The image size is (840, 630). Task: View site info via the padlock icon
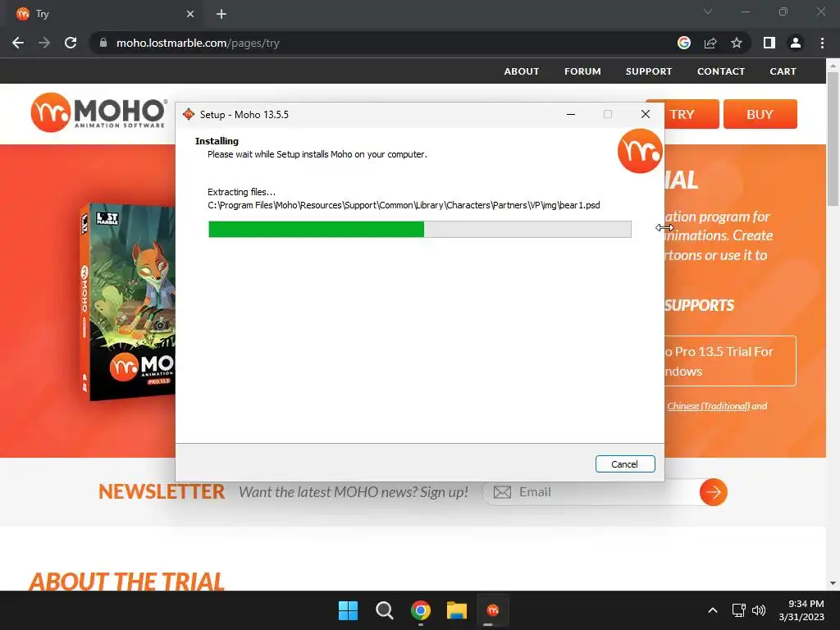coord(103,43)
